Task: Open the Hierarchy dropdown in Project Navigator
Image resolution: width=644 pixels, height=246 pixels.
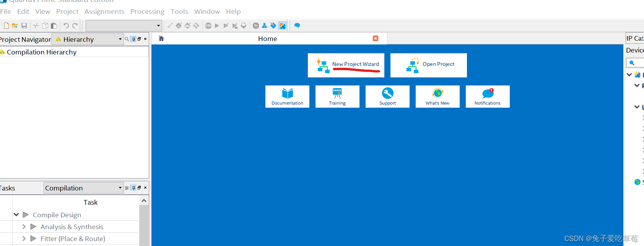Action: 88,39
